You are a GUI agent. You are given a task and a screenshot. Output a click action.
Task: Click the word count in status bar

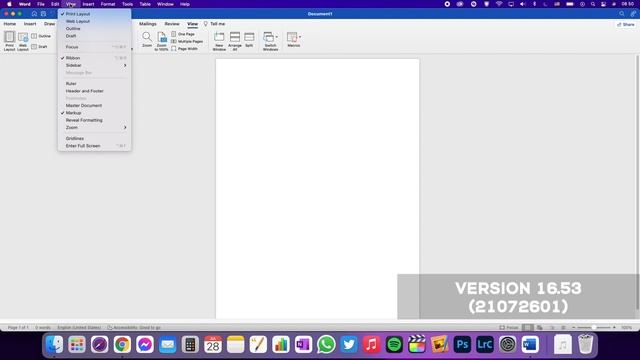coord(43,327)
